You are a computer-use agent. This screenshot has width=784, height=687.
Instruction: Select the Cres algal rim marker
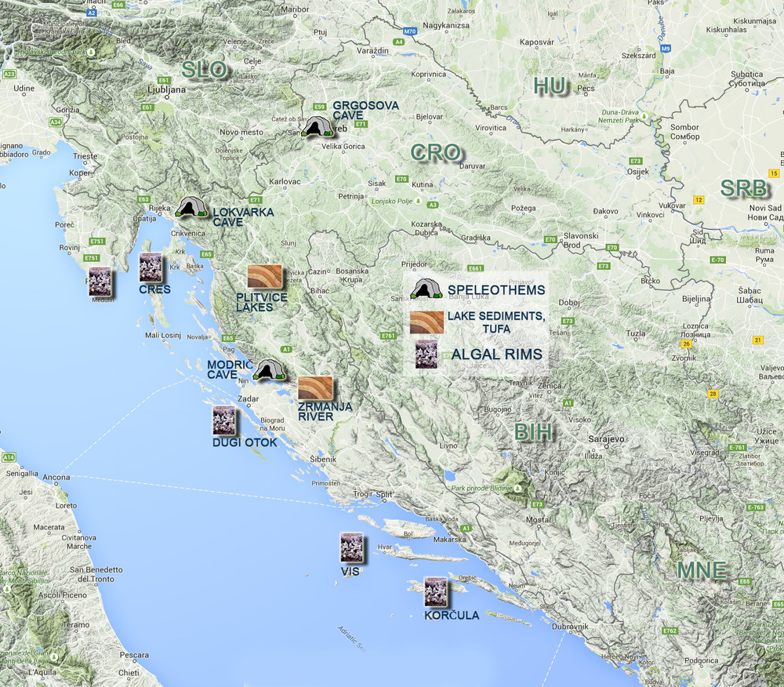[151, 267]
